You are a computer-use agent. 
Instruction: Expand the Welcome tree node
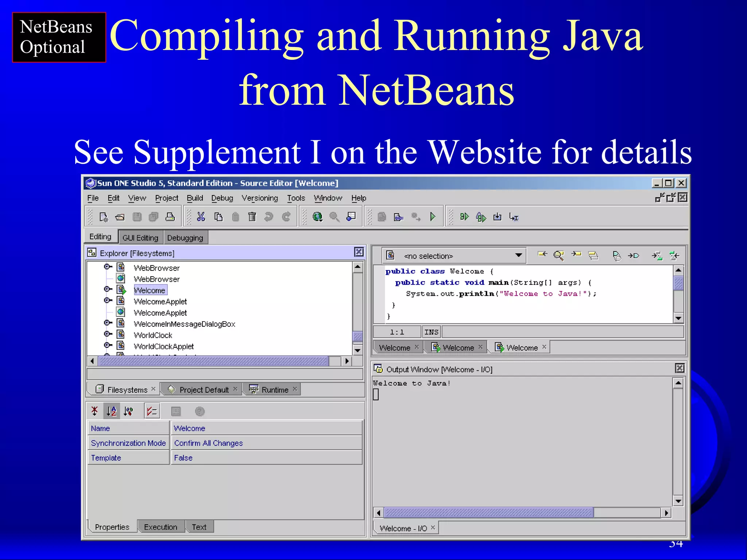[x=108, y=289]
